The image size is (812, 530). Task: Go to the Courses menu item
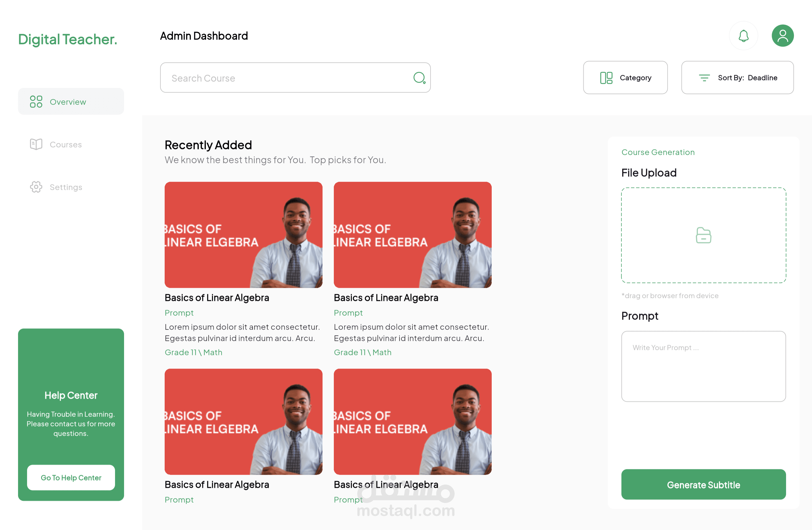tap(65, 144)
